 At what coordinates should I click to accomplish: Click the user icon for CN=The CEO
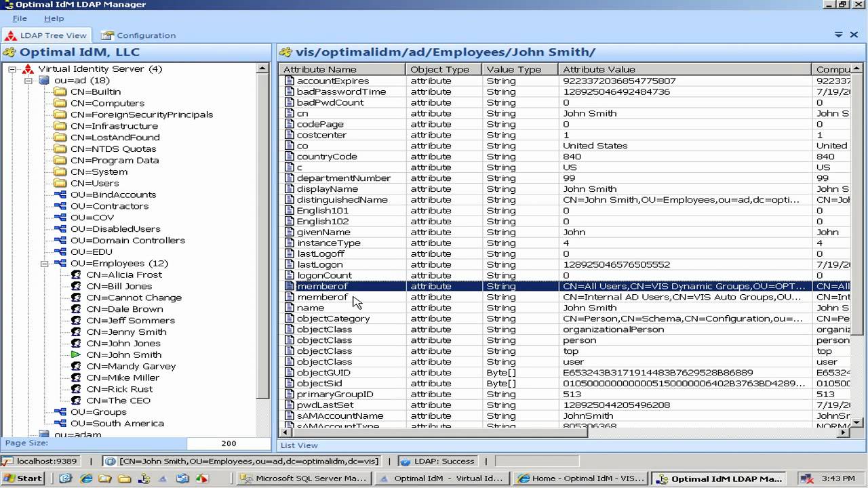[76, 401]
